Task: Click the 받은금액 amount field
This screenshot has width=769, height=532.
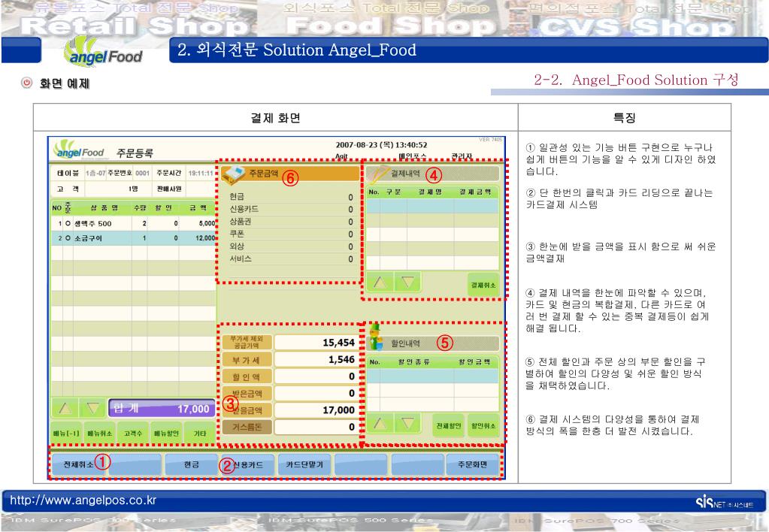Action: tap(315, 393)
